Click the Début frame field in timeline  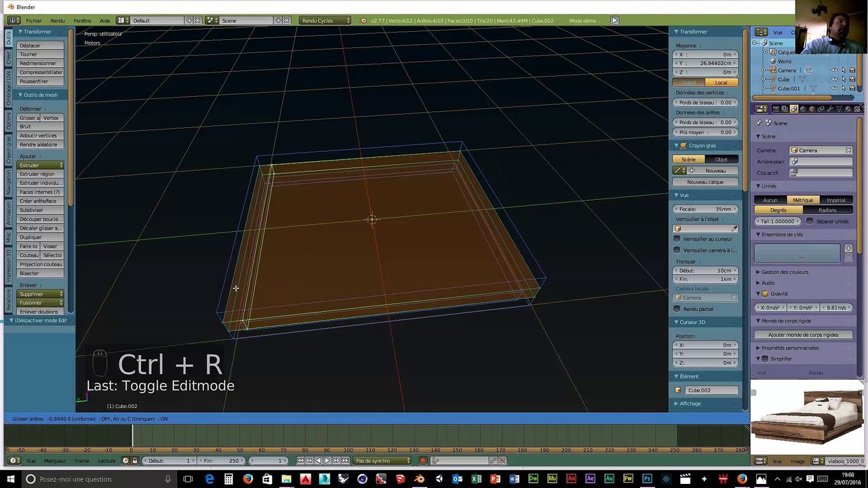pos(170,461)
